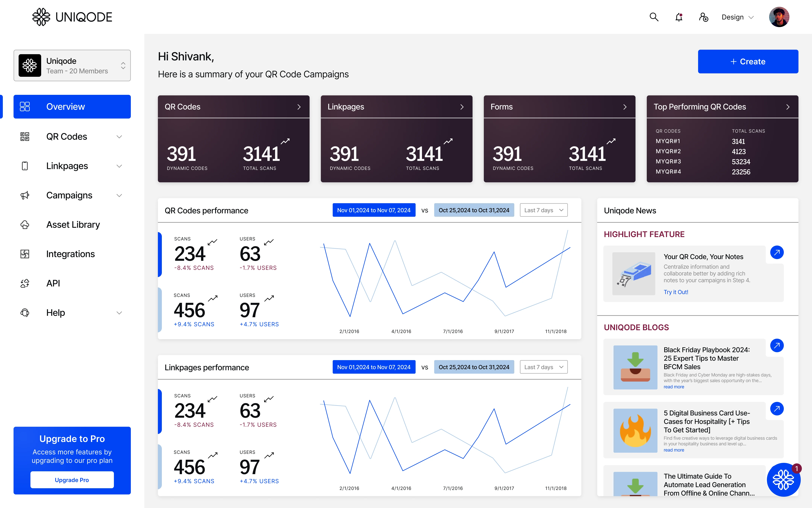
Task: Click Linkpages performance Nov 01-Nov 07 date range
Action: pyautogui.click(x=374, y=367)
